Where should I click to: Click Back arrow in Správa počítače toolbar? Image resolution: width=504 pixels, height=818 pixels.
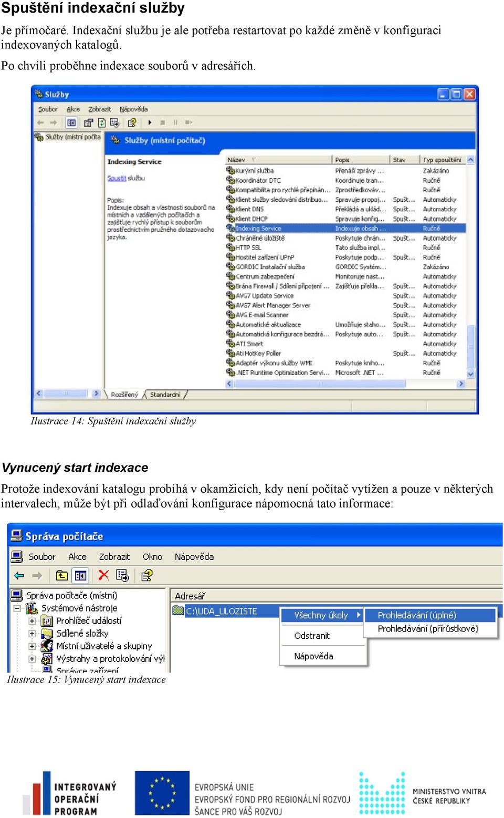[19, 576]
